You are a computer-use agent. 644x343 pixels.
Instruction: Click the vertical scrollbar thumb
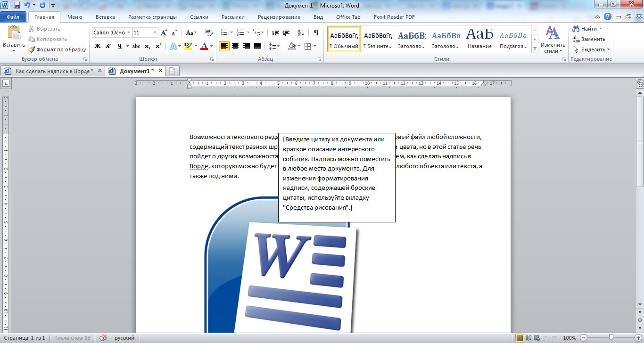pyautogui.click(x=640, y=141)
